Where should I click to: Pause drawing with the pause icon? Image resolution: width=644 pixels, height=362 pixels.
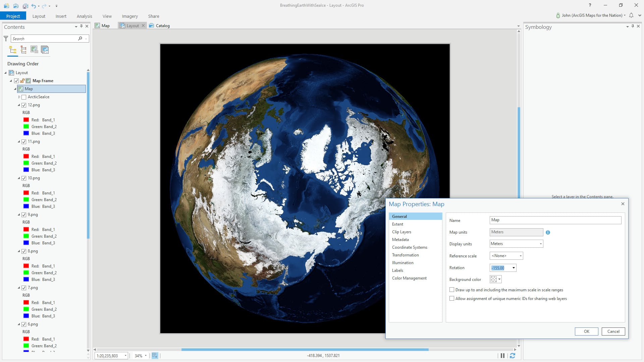pyautogui.click(x=502, y=356)
